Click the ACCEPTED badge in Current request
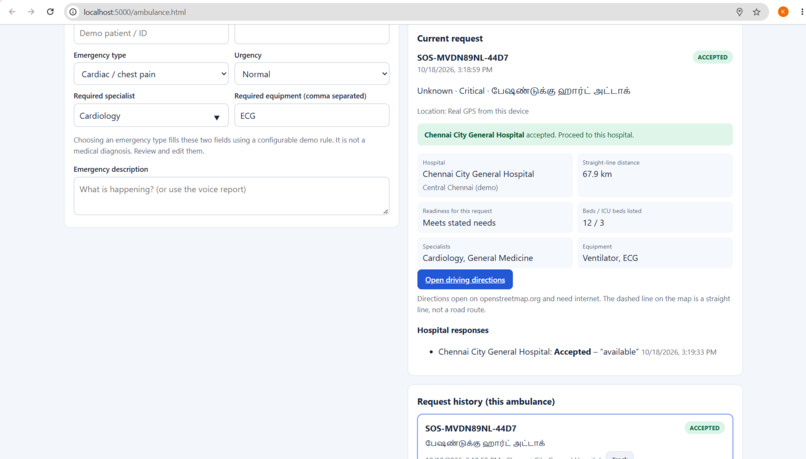This screenshot has height=459, width=806. tap(712, 57)
